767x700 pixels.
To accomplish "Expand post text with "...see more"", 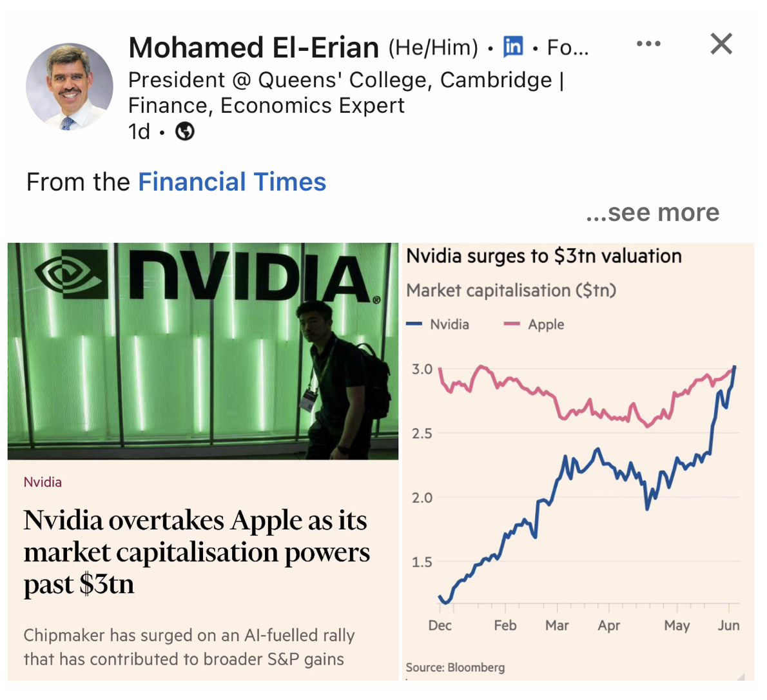I will click(652, 212).
